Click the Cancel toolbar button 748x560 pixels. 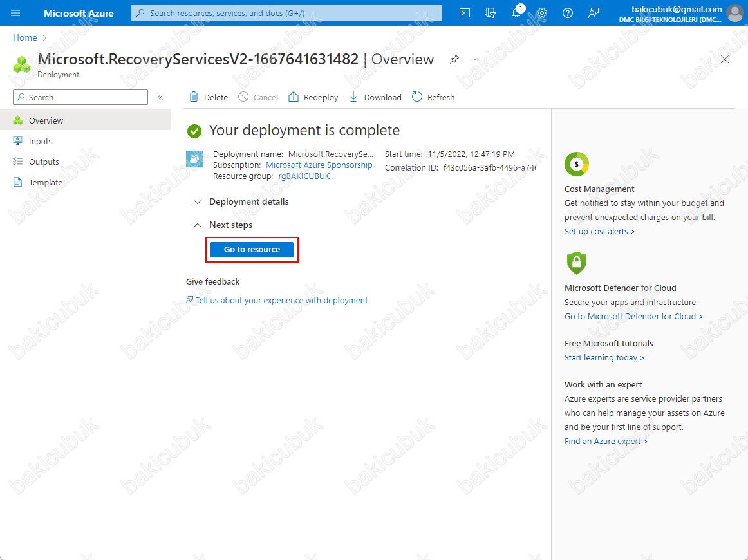click(258, 97)
